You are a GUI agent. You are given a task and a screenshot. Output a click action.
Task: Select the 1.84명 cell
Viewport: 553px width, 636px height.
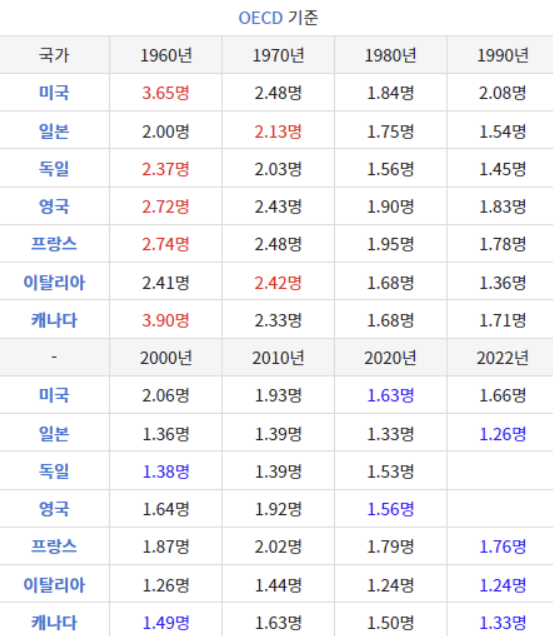click(390, 93)
